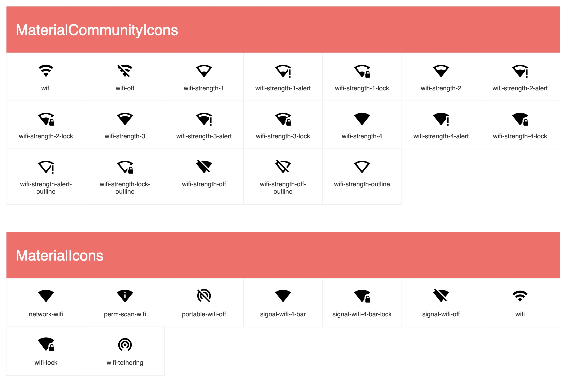Click the portable-wifi-off icon
This screenshot has height=392, width=569.
204,295
